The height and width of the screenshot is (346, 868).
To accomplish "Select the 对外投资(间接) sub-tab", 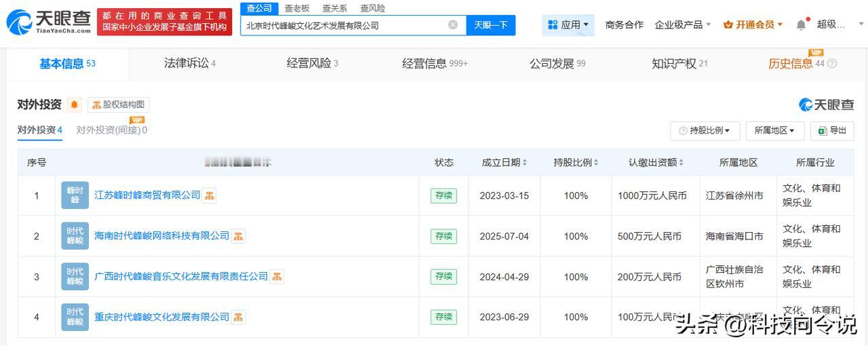I will point(111,130).
